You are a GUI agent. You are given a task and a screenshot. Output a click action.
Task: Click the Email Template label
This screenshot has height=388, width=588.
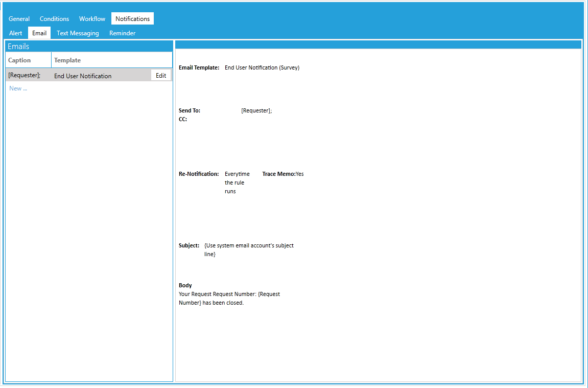(199, 68)
